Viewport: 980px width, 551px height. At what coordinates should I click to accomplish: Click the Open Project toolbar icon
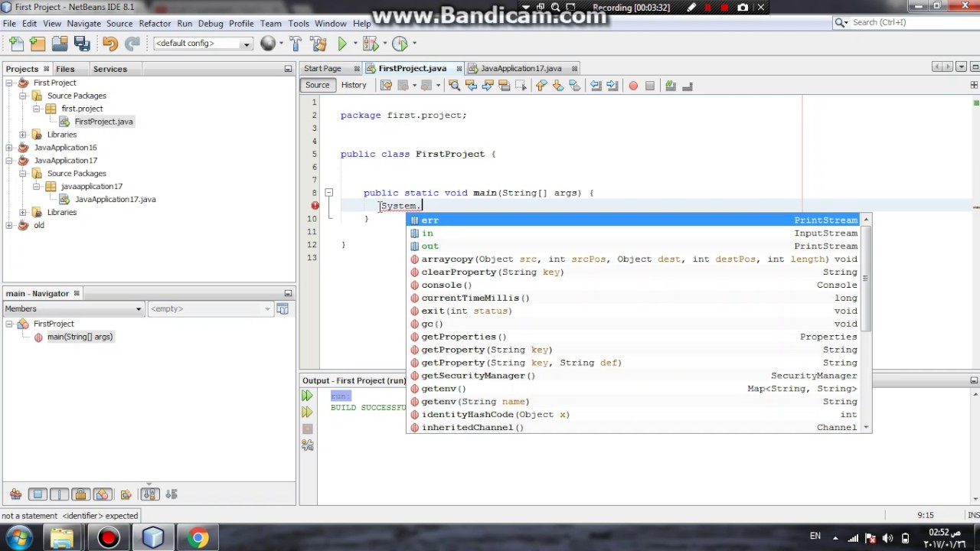59,44
